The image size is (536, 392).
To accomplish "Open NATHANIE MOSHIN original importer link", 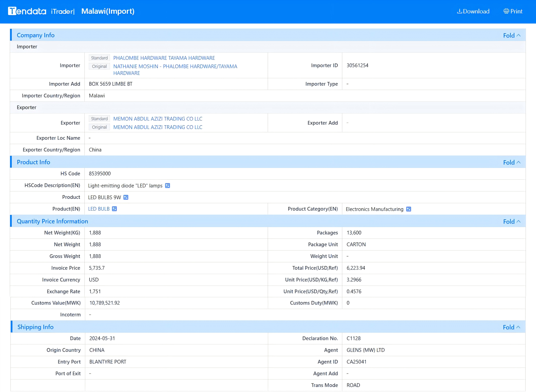I will [175, 70].
